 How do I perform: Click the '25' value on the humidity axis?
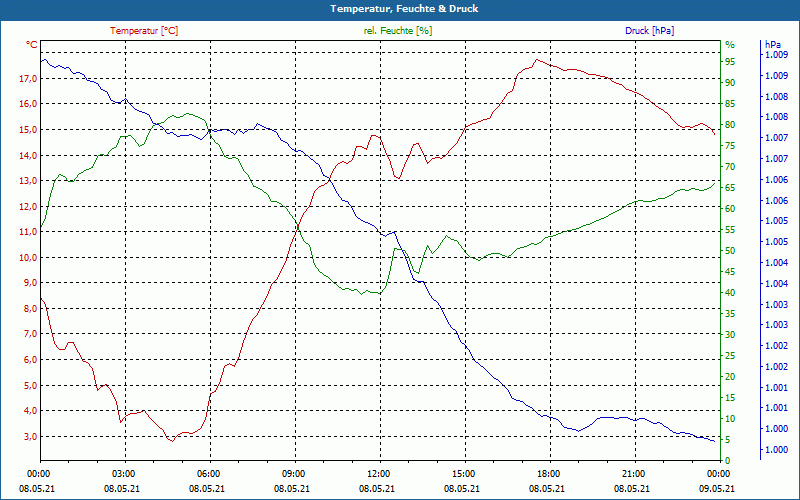tap(730, 356)
